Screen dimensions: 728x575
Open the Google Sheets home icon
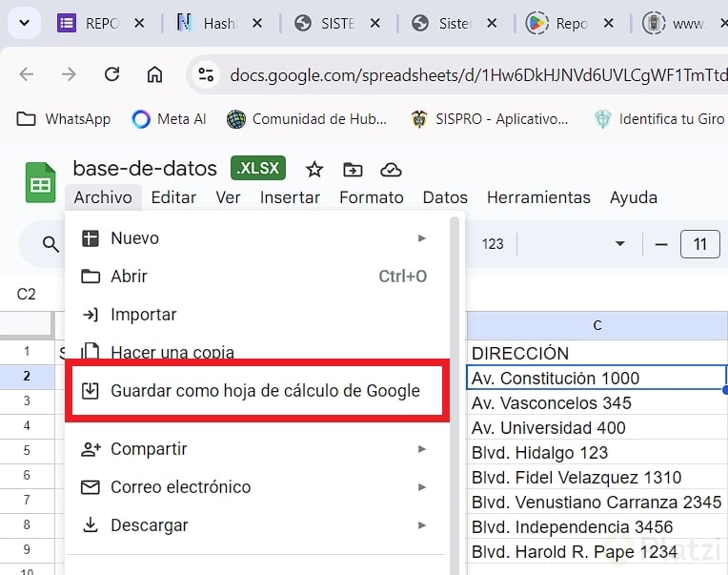click(40, 182)
